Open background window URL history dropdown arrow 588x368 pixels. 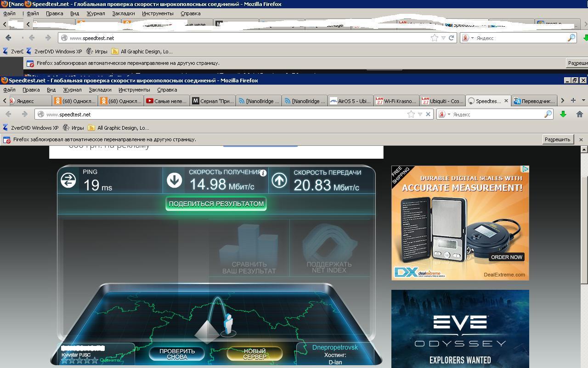(443, 38)
